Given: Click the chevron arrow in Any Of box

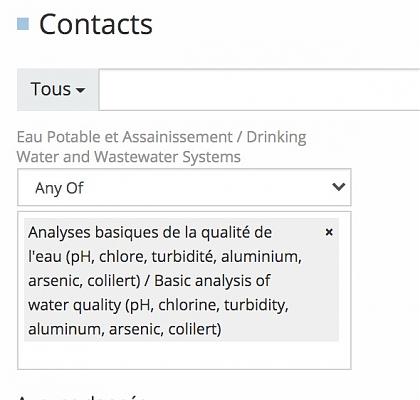Looking at the screenshot, I should [x=338, y=187].
